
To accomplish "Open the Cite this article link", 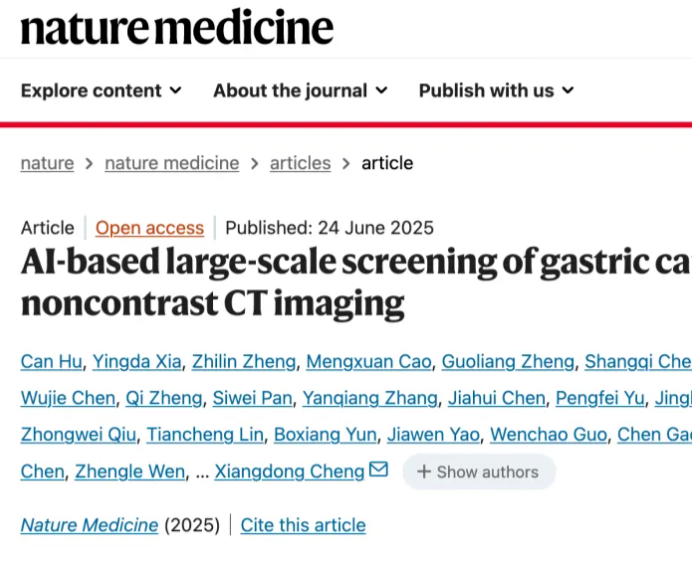I will click(303, 525).
